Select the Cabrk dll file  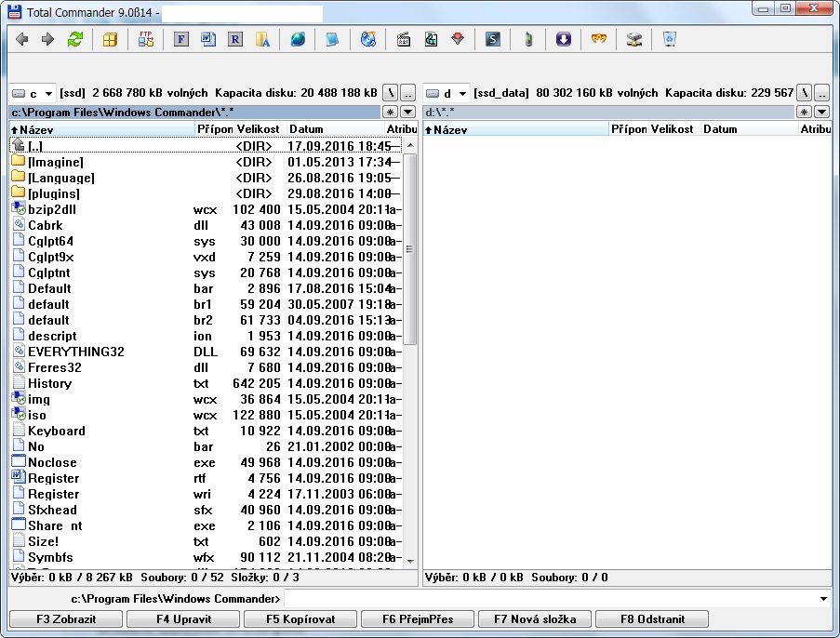click(206, 225)
